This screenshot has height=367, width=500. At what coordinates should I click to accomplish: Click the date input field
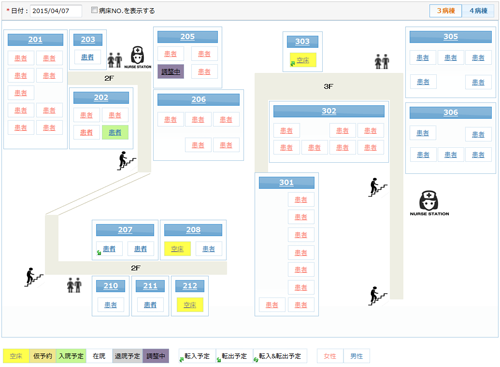pyautogui.click(x=56, y=11)
